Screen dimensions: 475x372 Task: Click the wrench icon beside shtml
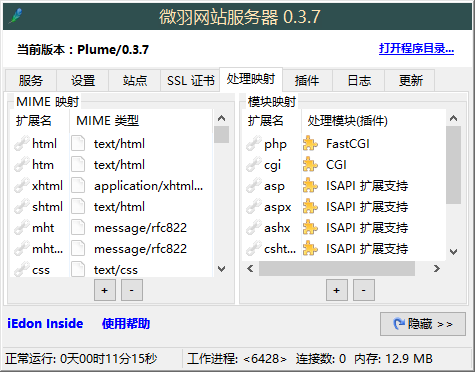(22, 207)
